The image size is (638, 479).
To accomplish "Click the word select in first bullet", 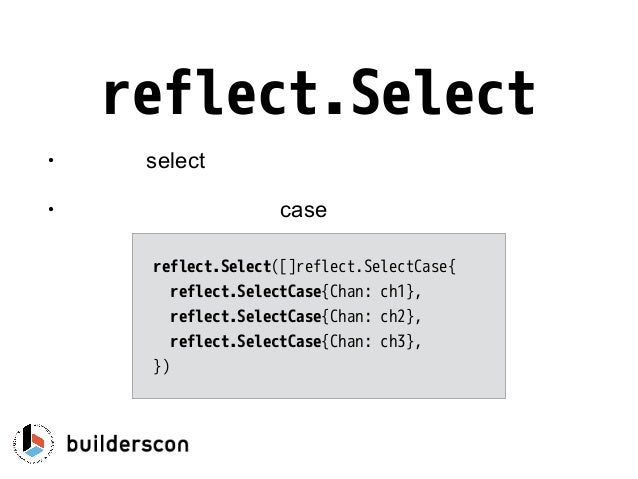I will coord(175,161).
